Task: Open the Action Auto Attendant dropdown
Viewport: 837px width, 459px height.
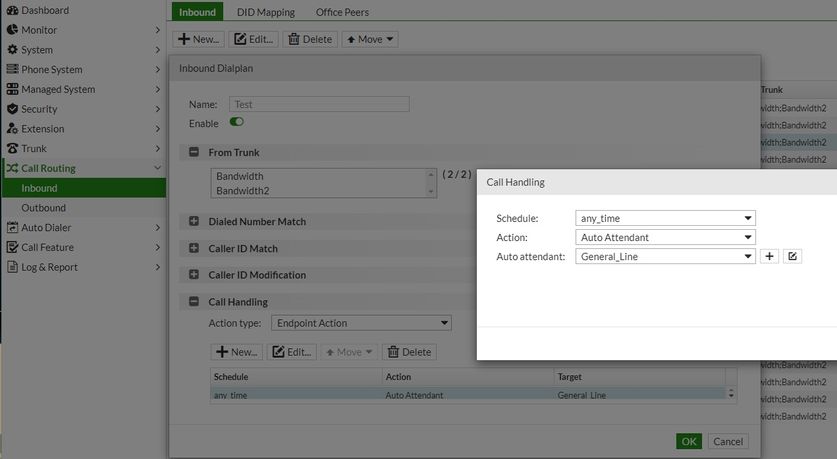Action: pyautogui.click(x=665, y=237)
